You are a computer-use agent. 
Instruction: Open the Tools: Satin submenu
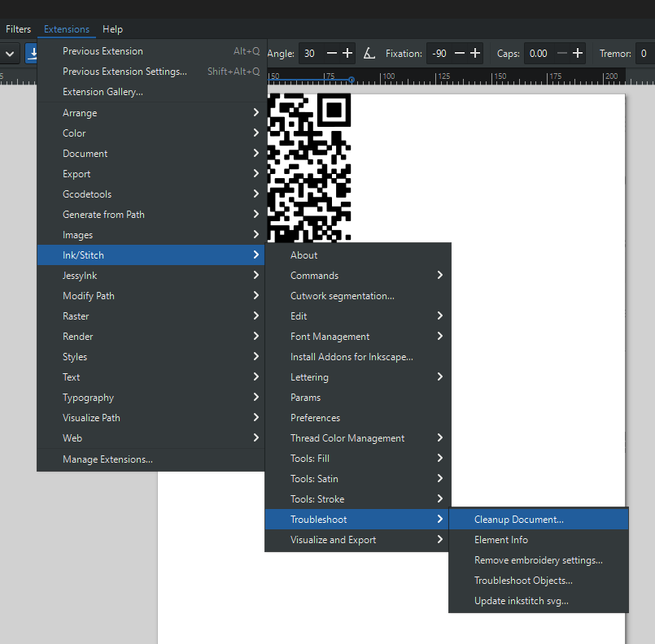(358, 478)
